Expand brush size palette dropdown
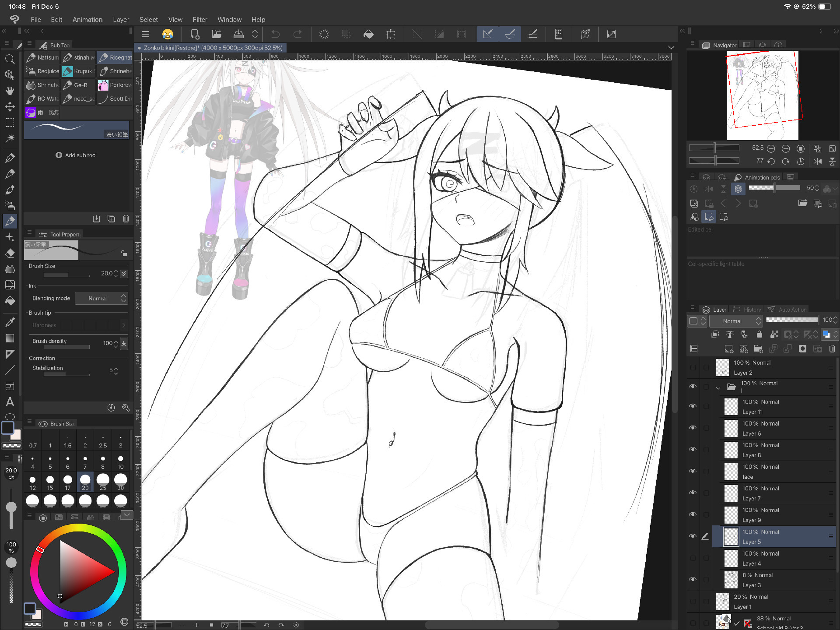 pyautogui.click(x=127, y=515)
